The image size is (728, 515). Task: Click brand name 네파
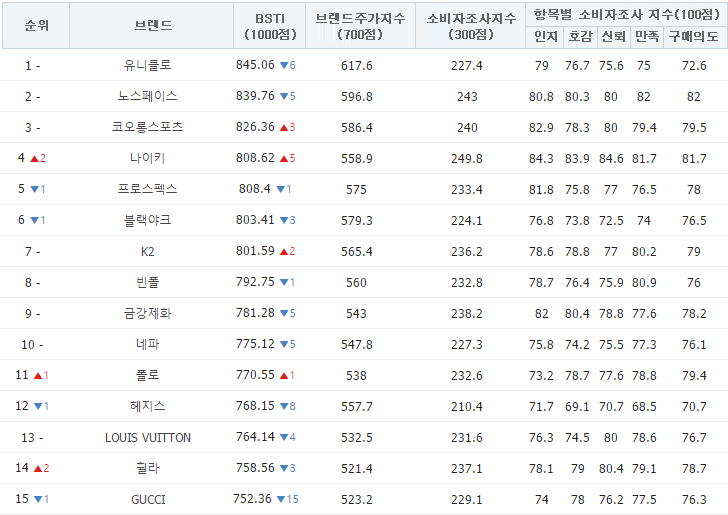148,344
